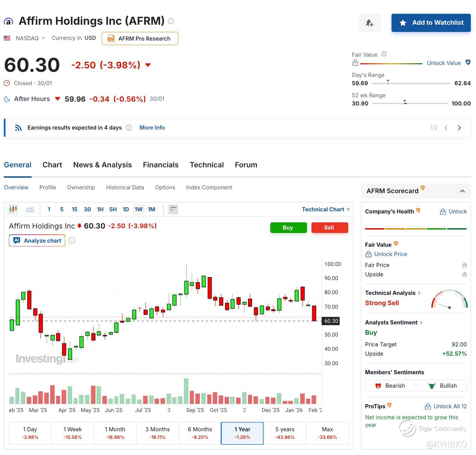
Task: Open the Historical Data sub-tab
Action: [x=125, y=188]
